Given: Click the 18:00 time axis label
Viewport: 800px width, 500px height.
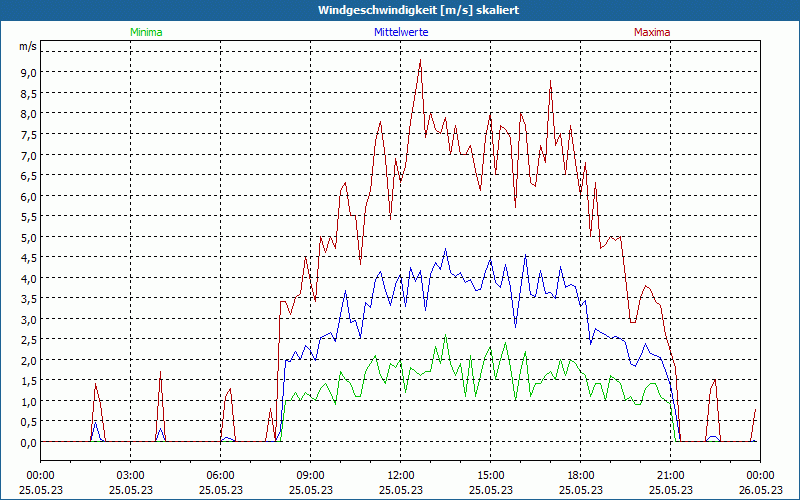Looking at the screenshot, I should point(581,476).
